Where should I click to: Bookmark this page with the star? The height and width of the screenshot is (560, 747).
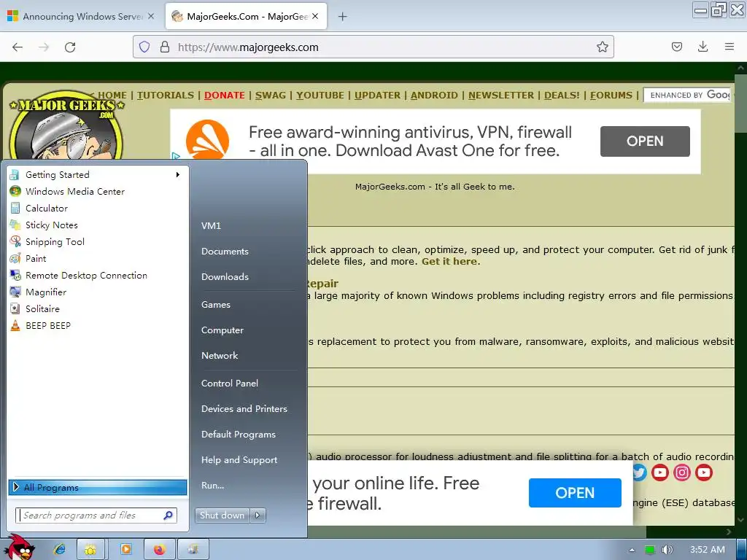pos(602,47)
